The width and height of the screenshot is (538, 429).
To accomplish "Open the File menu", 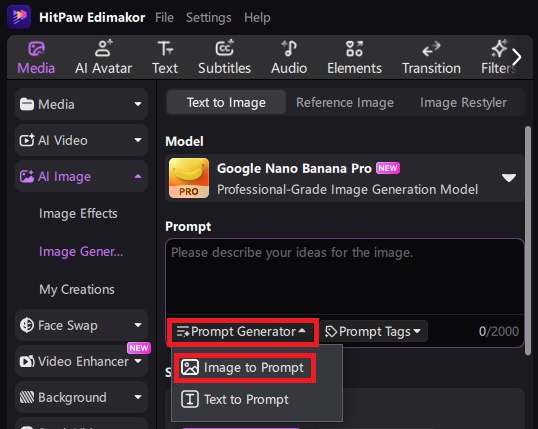I will tap(164, 17).
